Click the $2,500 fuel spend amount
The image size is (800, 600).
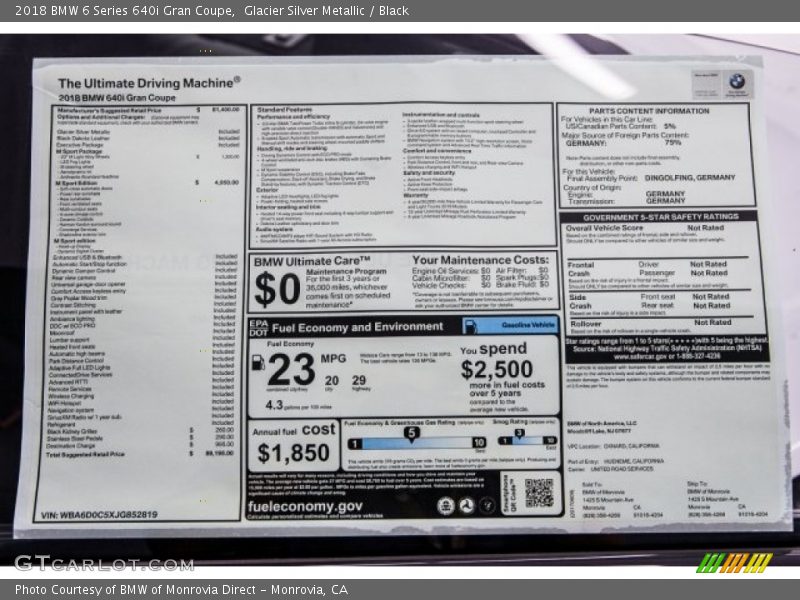(x=497, y=369)
